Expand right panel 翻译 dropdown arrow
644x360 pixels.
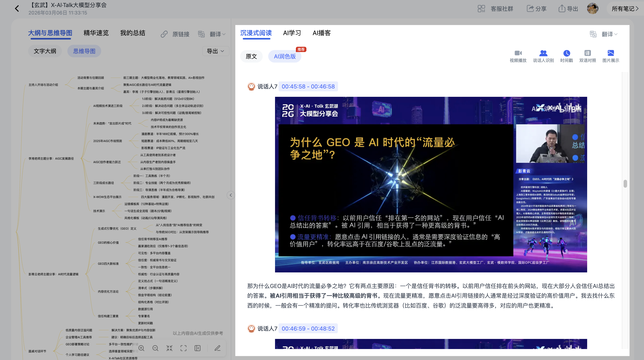(616, 34)
